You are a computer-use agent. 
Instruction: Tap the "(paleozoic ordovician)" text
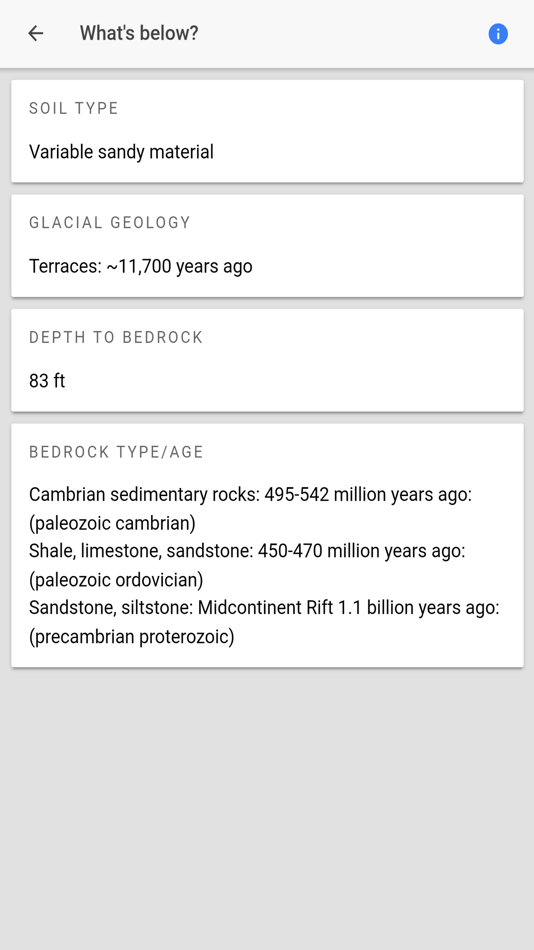tap(116, 580)
